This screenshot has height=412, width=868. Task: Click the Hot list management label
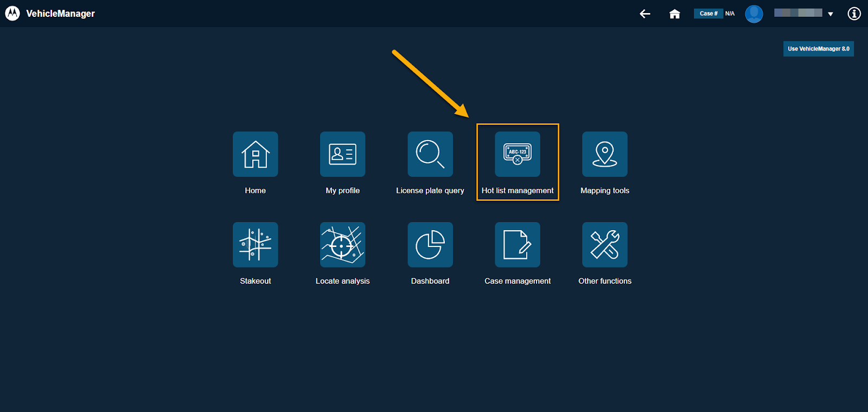tap(518, 191)
